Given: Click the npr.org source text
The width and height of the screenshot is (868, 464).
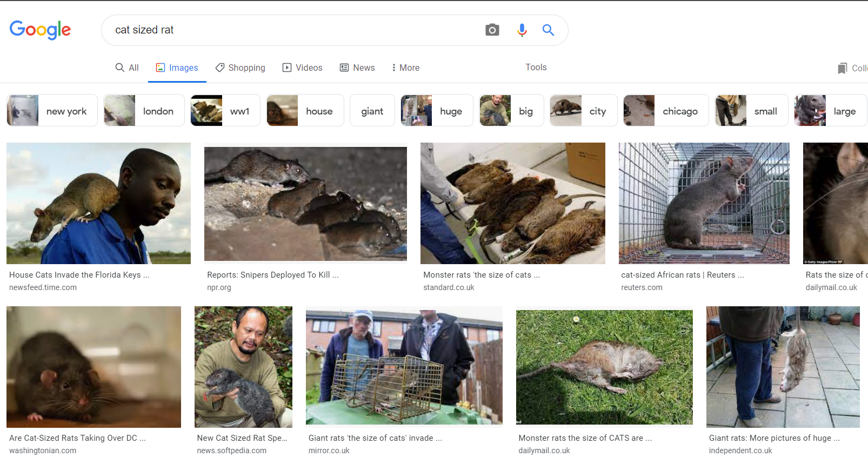Looking at the screenshot, I should (x=219, y=287).
